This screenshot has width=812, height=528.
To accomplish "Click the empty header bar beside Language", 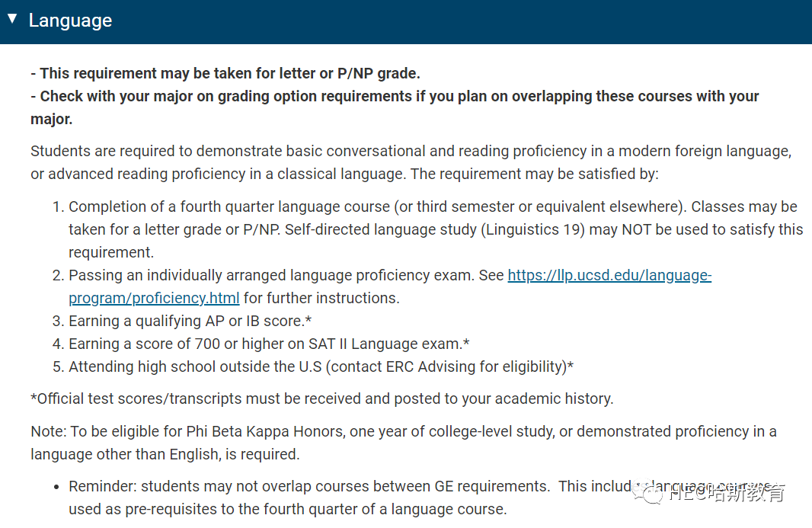I will coord(461,21).
